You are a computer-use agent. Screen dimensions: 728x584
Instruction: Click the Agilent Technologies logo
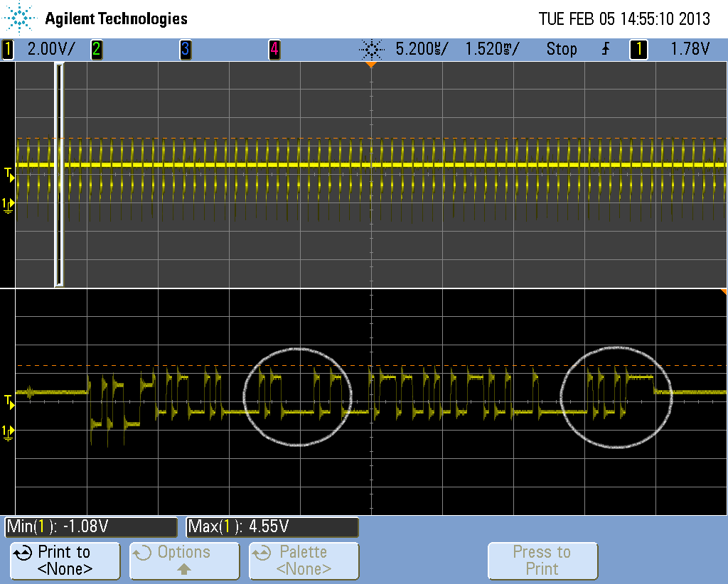(x=19, y=18)
